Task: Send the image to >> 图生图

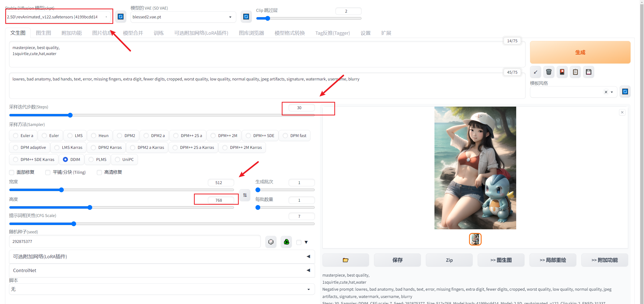Action: point(501,260)
